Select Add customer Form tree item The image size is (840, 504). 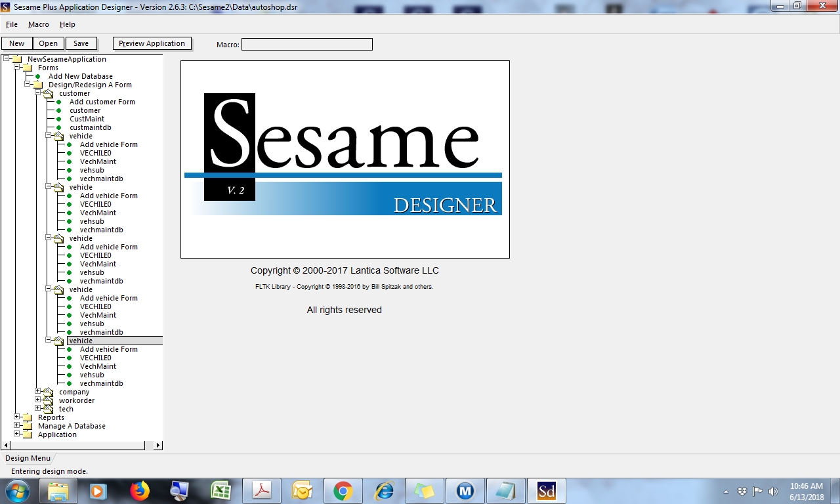click(x=102, y=102)
